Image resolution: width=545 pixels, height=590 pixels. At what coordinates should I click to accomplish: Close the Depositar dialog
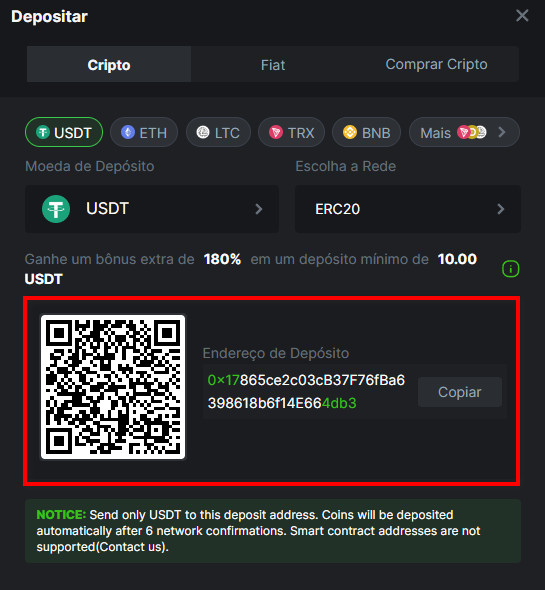522,16
